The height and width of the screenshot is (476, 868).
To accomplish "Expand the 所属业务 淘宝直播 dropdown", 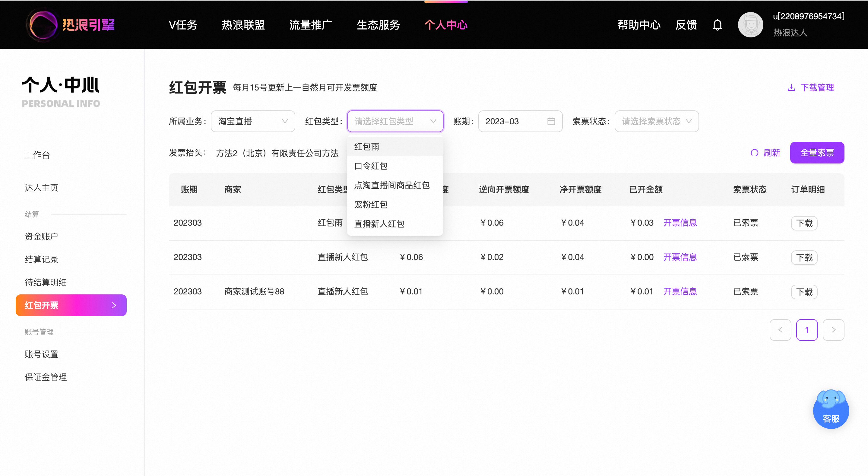I will 253,121.
